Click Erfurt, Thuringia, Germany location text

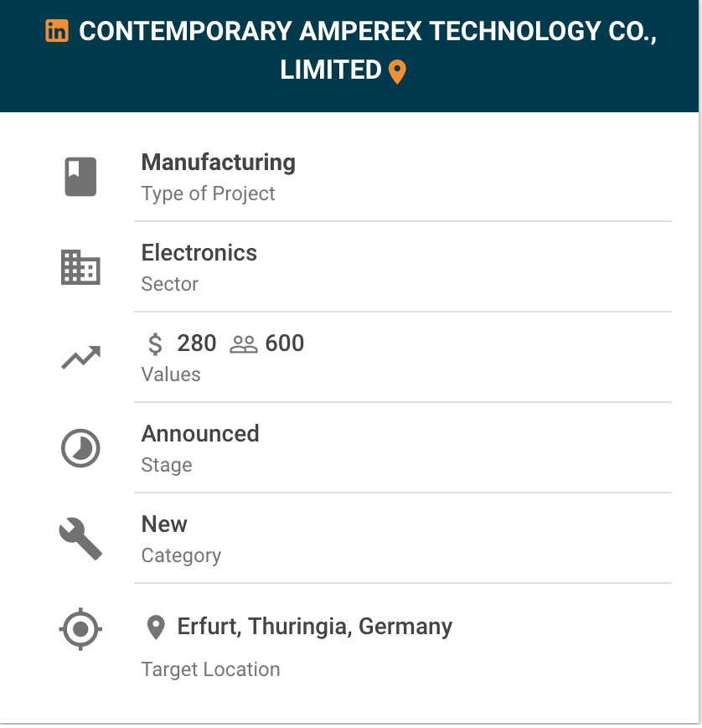click(315, 627)
